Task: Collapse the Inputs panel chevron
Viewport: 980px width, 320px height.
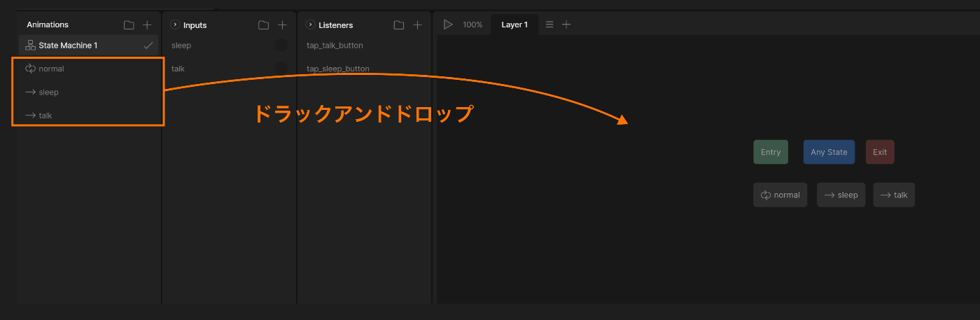Action: [x=175, y=25]
